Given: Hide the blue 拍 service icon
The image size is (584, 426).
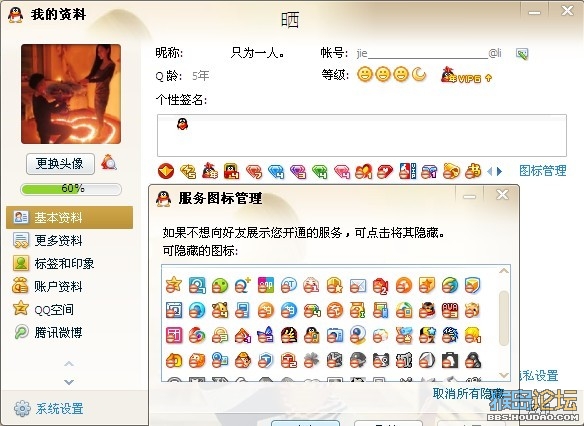Looking at the screenshot, I should (289, 310).
